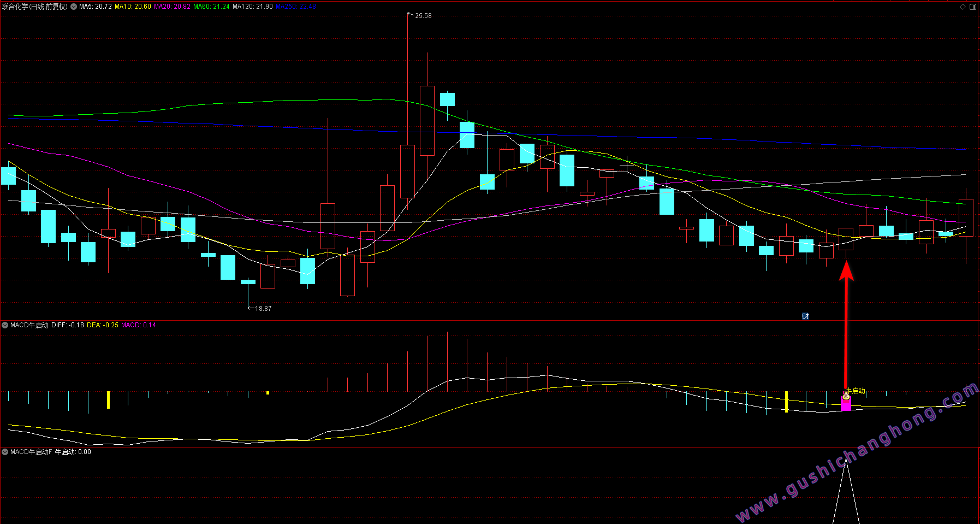Click the MA250: 22.48 label
The height and width of the screenshot is (524, 980).
click(x=296, y=7)
